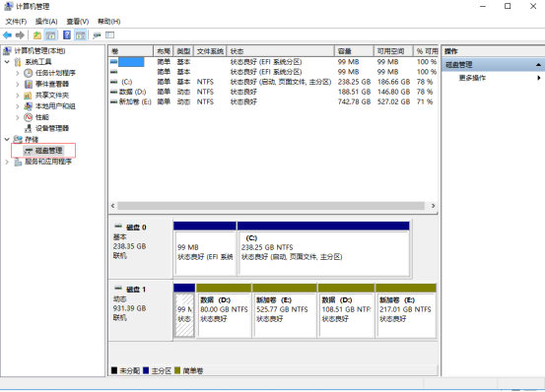Select the 新加卷 (E:) volume row
Image resolution: width=545 pixels, height=392 pixels.
[x=273, y=102]
